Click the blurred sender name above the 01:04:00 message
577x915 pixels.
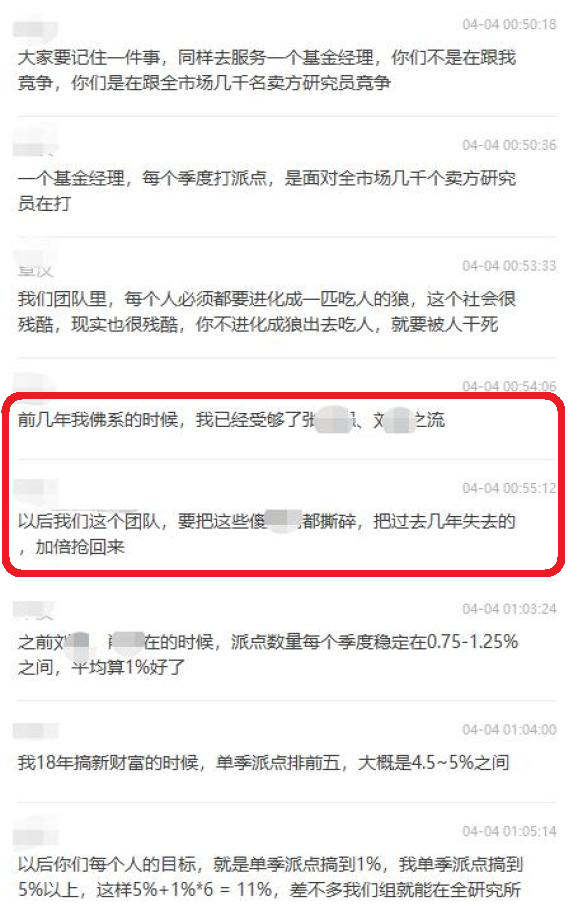click(x=36, y=731)
